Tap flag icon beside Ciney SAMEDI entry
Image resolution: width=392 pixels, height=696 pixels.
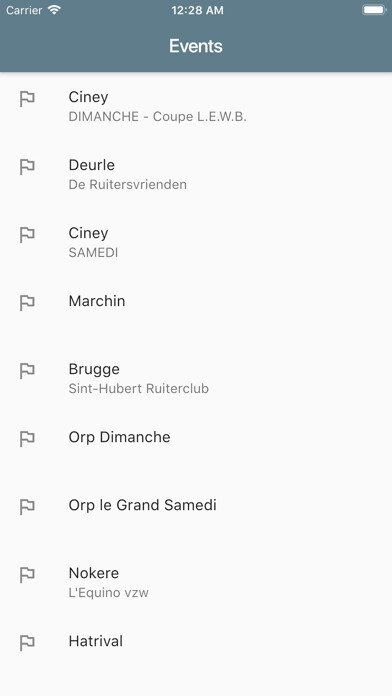pos(27,235)
